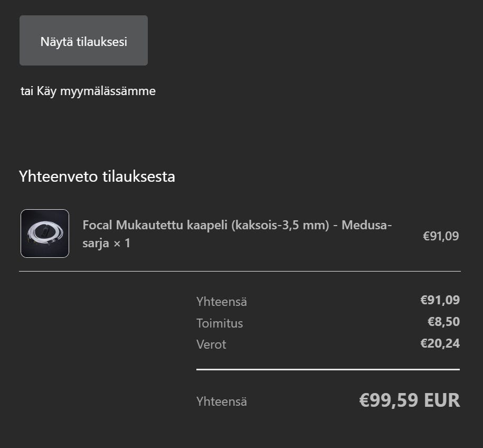The image size is (483, 448).
Task: Click the quantity indicator × 1
Action: (x=122, y=244)
